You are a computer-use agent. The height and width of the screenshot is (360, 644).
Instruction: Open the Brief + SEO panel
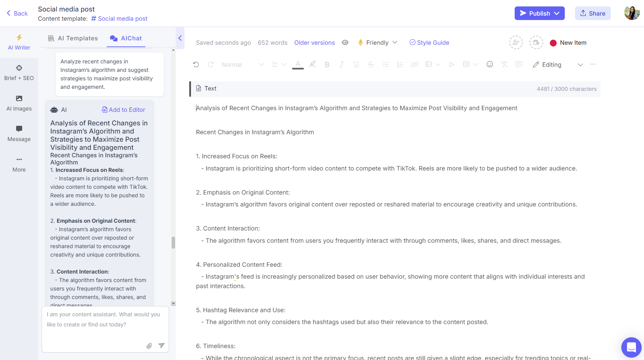click(19, 73)
